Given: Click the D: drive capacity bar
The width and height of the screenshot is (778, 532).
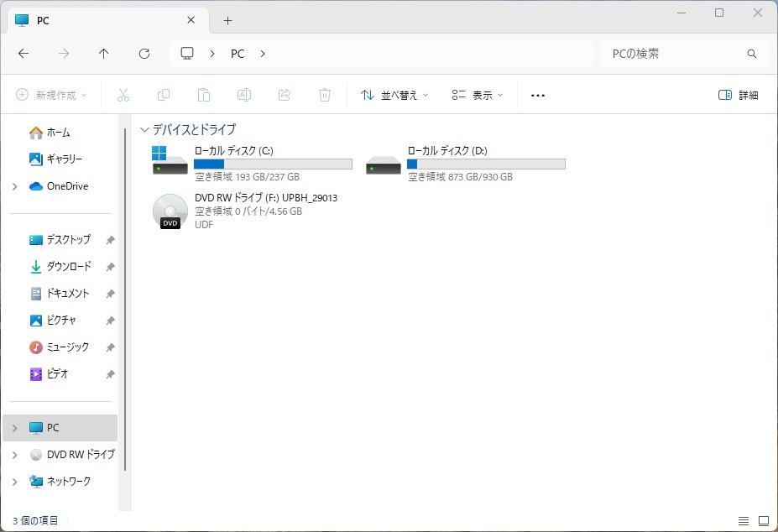Looking at the screenshot, I should (486, 164).
